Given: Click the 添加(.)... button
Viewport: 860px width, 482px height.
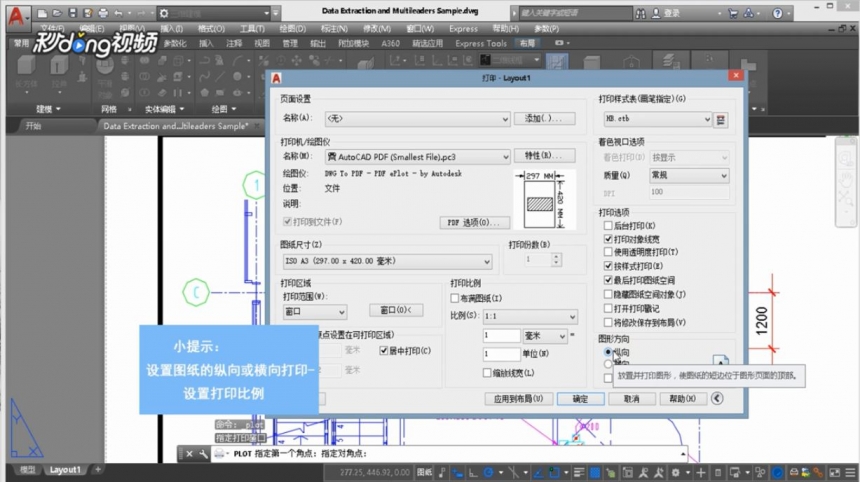Looking at the screenshot, I should point(544,118).
